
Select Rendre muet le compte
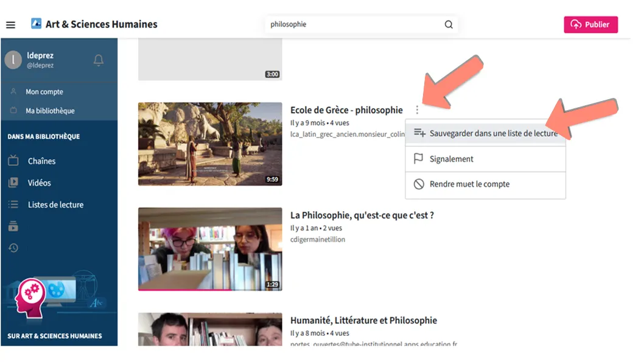point(485,184)
